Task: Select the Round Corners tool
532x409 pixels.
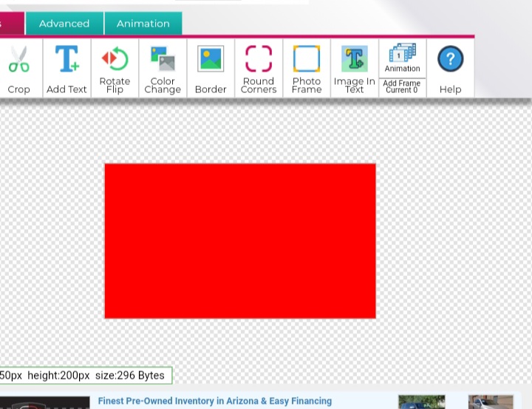Action: pyautogui.click(x=259, y=69)
